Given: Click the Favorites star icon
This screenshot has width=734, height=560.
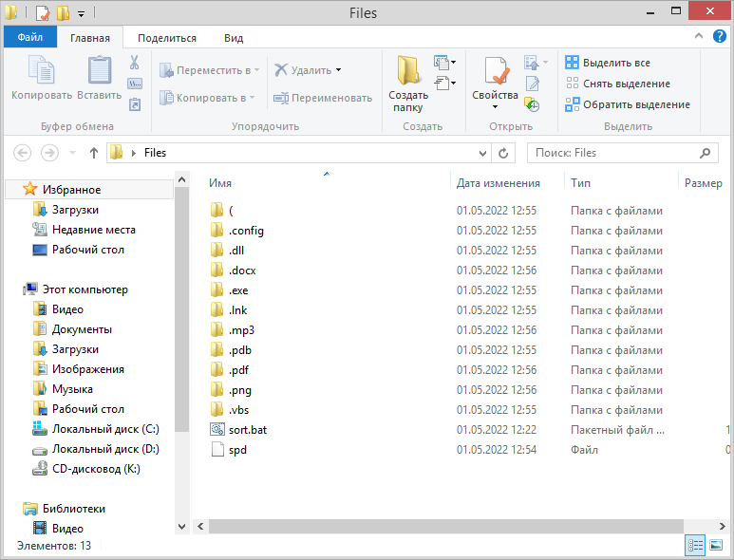Looking at the screenshot, I should point(30,189).
